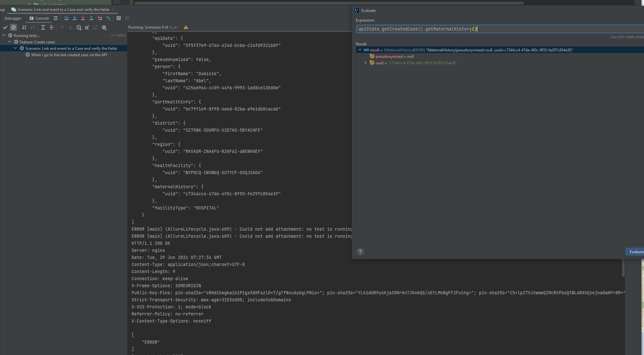Open test runner settings gear
644x355 pixels.
[x=104, y=28]
